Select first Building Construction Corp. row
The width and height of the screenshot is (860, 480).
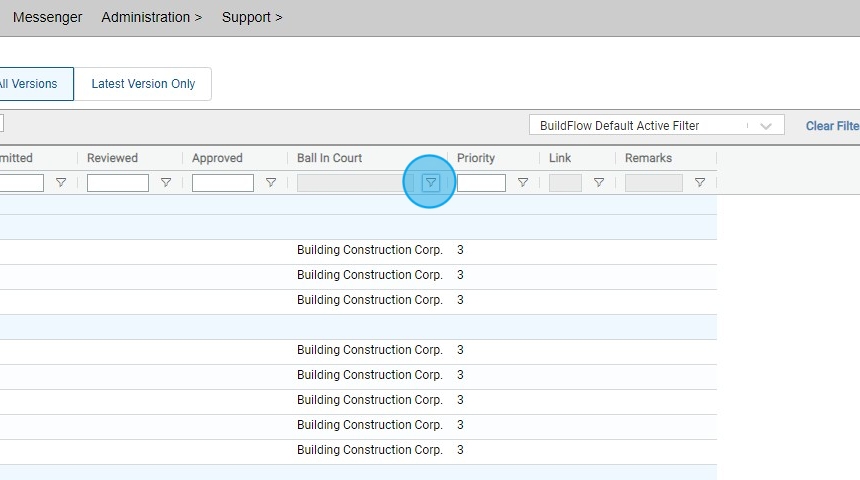[x=369, y=250]
